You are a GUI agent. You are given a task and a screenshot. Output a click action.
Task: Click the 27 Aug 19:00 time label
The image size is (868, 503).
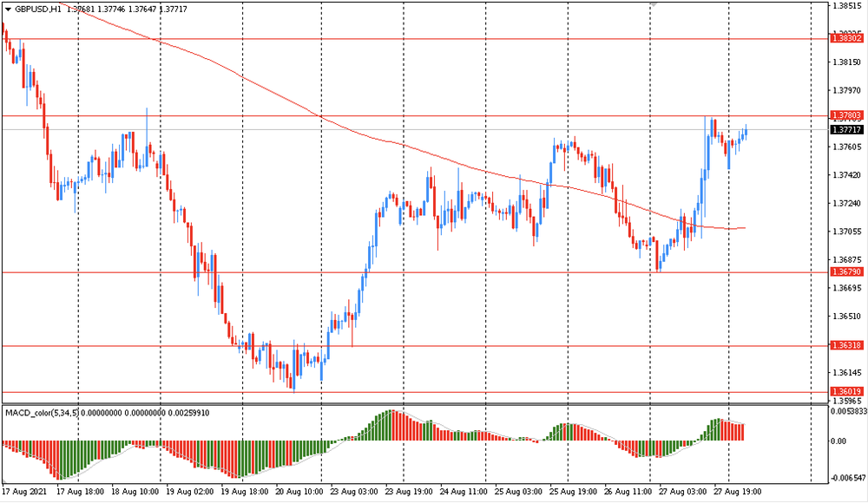(738, 492)
